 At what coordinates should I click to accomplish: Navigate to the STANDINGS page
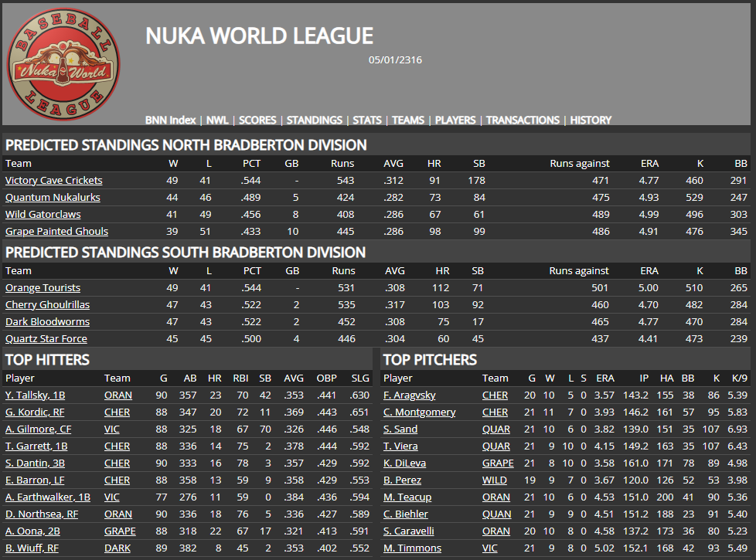315,120
